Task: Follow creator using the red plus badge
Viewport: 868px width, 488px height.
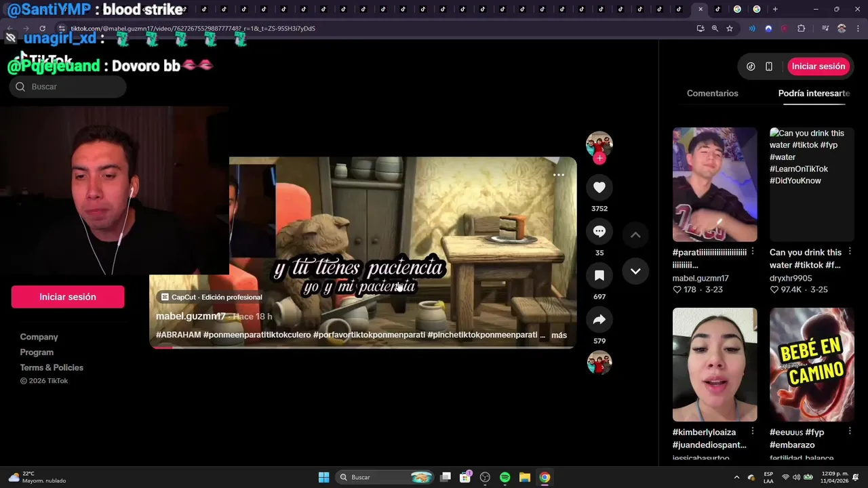Action: pyautogui.click(x=599, y=159)
